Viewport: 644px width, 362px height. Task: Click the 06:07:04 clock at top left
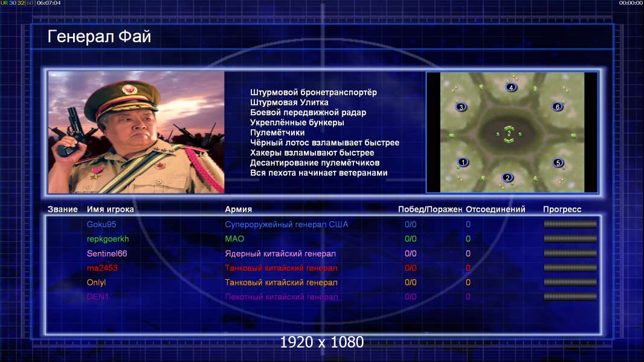click(48, 3)
